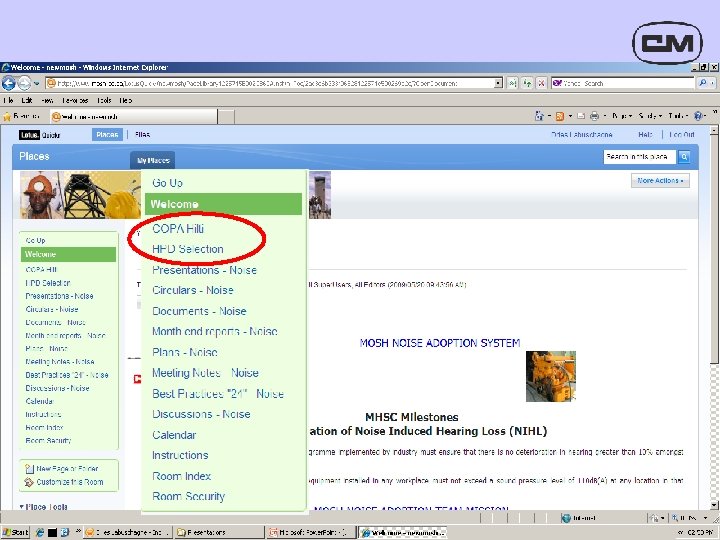Click the Read Mail icon
This screenshot has width=720, height=540.
(x=581, y=116)
